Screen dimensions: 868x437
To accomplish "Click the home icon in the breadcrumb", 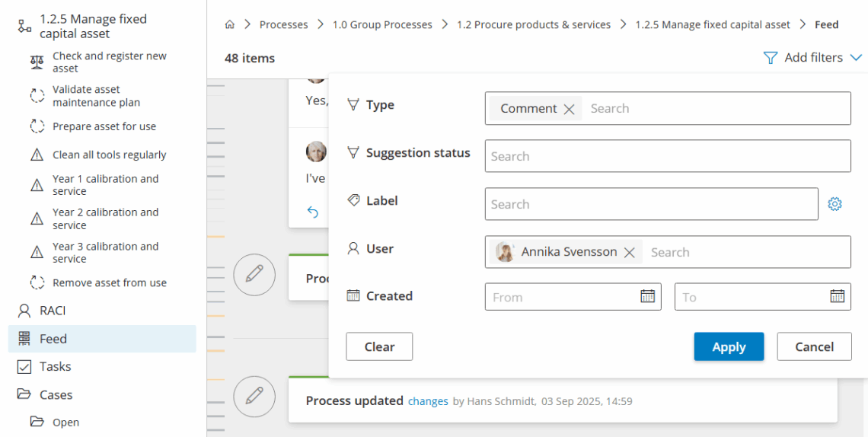I will point(230,25).
